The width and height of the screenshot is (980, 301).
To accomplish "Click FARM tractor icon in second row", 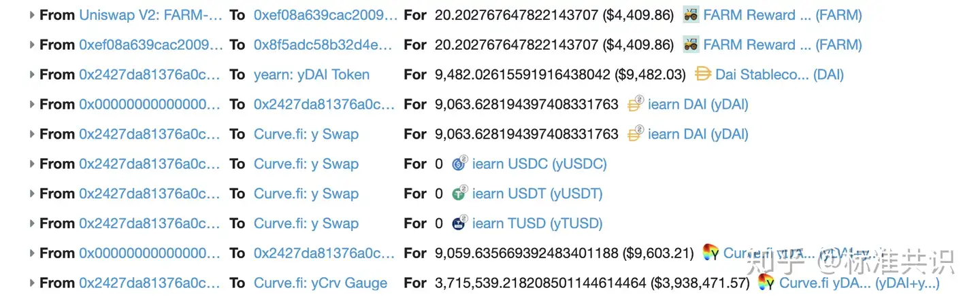I will tap(691, 45).
